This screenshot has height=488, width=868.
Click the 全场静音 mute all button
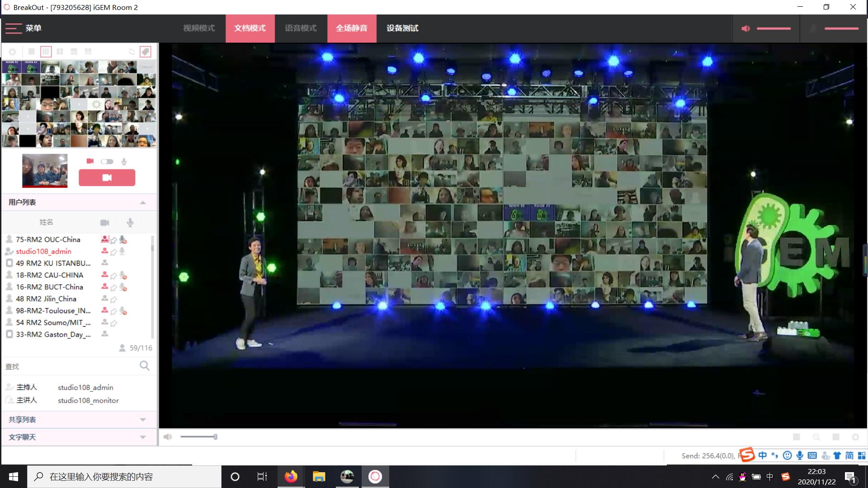click(352, 28)
